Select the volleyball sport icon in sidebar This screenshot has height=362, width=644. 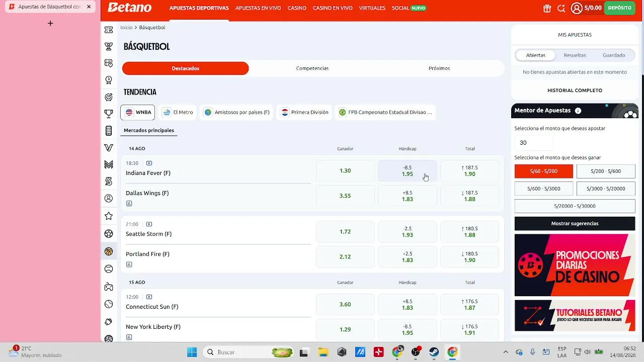(109, 339)
